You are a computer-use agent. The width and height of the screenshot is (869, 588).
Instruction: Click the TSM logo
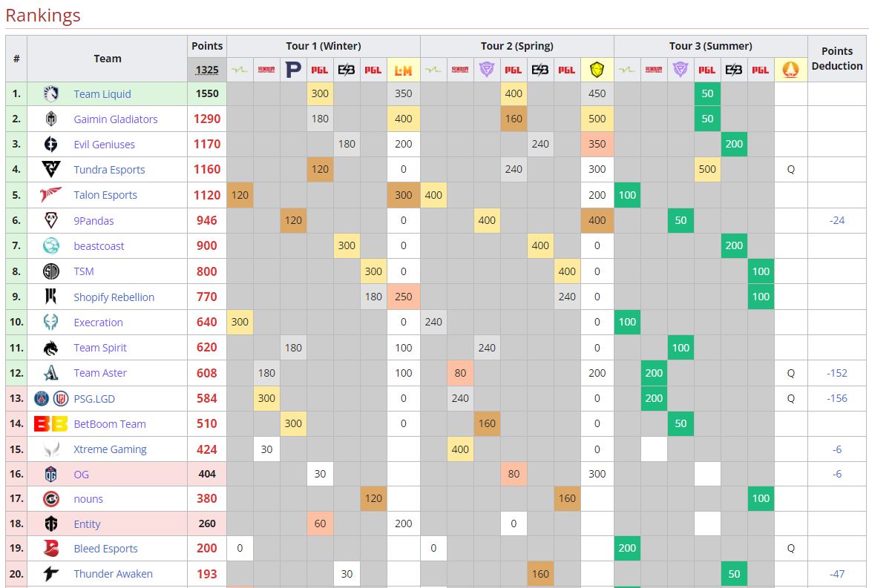[51, 271]
